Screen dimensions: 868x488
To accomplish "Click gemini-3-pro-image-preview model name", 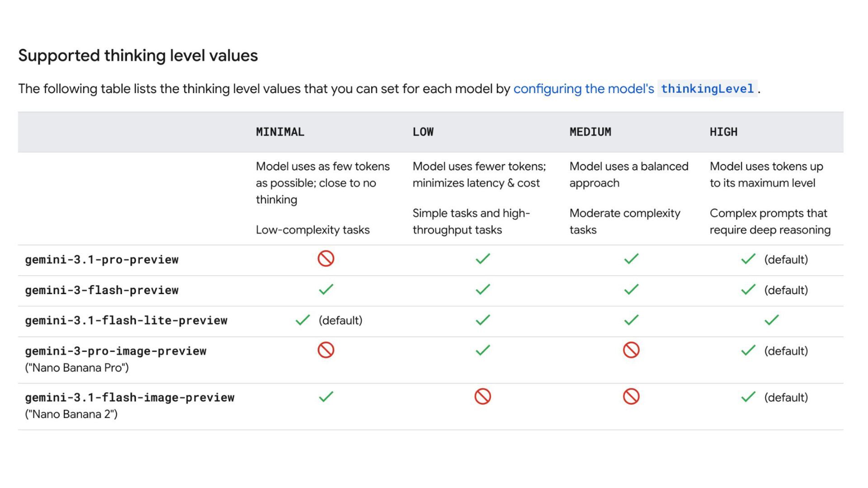I will pyautogui.click(x=116, y=351).
